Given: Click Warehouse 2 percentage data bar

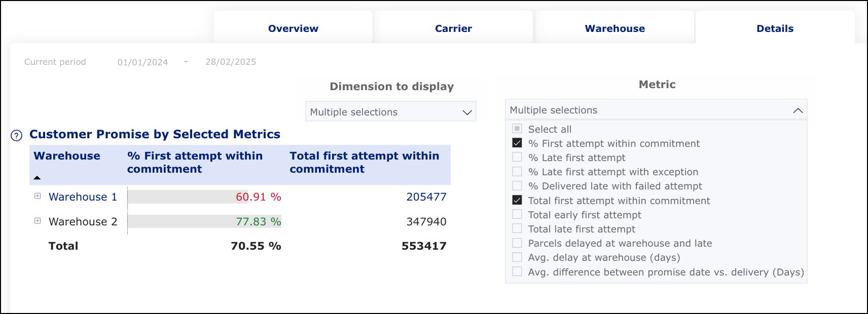Looking at the screenshot, I should tap(204, 222).
